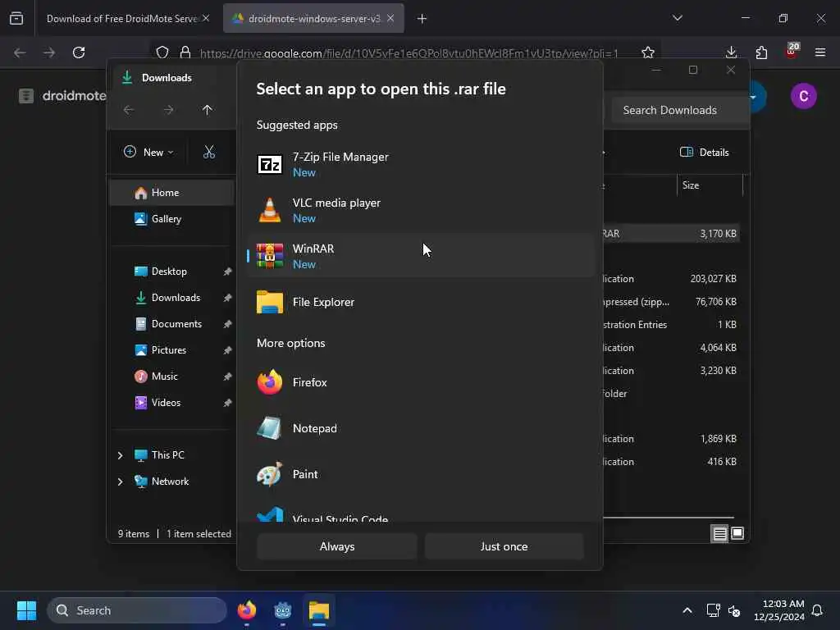Image resolution: width=840 pixels, height=630 pixels.
Task: Click the red extension icon with badge 20
Action: [792, 52]
